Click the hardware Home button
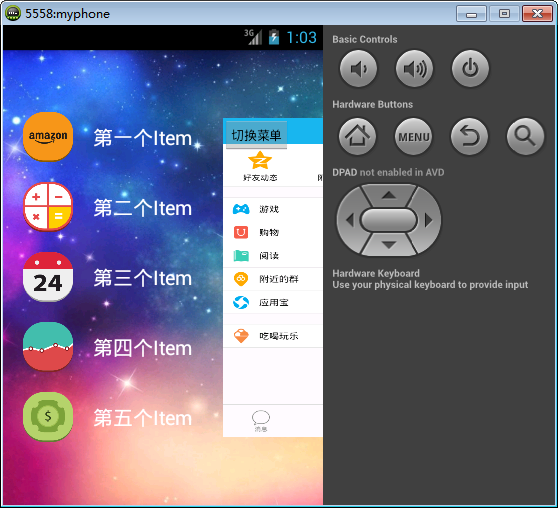 pyautogui.click(x=358, y=136)
